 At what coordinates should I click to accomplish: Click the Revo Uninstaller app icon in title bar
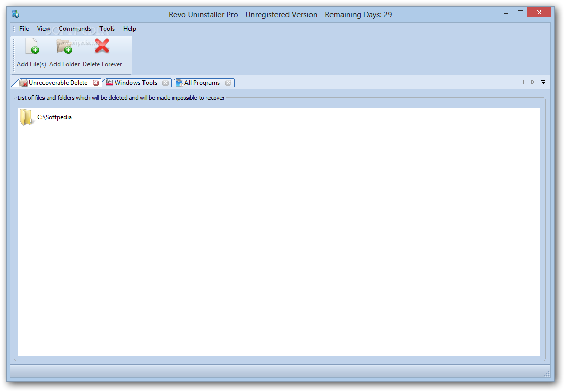pyautogui.click(x=16, y=14)
